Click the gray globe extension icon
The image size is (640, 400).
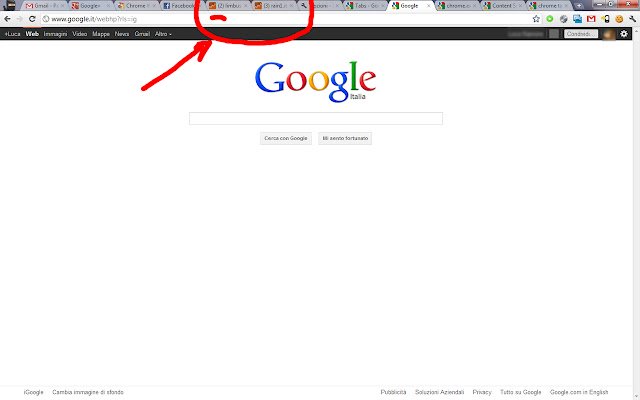(x=564, y=19)
